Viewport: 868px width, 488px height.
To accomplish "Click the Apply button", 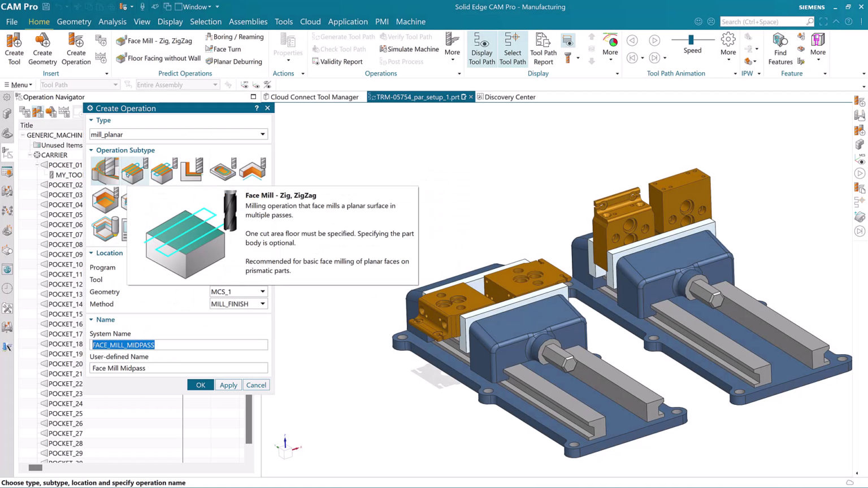I will [x=228, y=385].
